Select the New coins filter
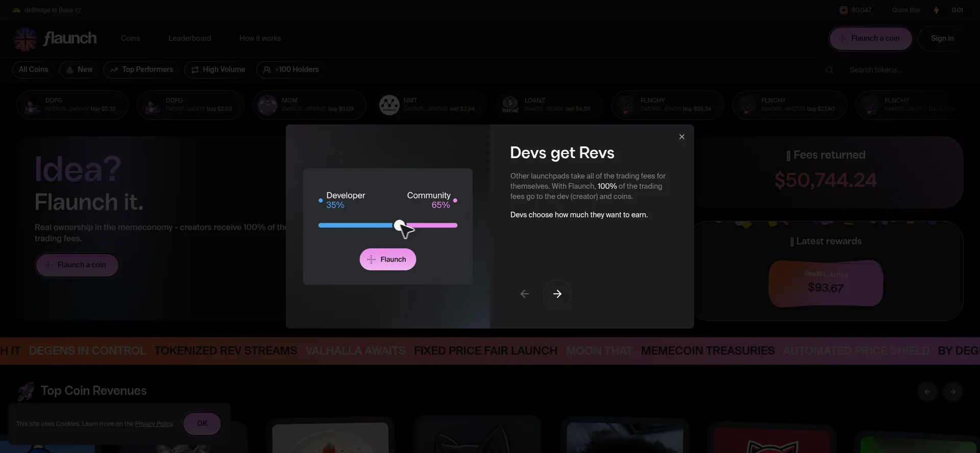This screenshot has height=453, width=980. 80,70
